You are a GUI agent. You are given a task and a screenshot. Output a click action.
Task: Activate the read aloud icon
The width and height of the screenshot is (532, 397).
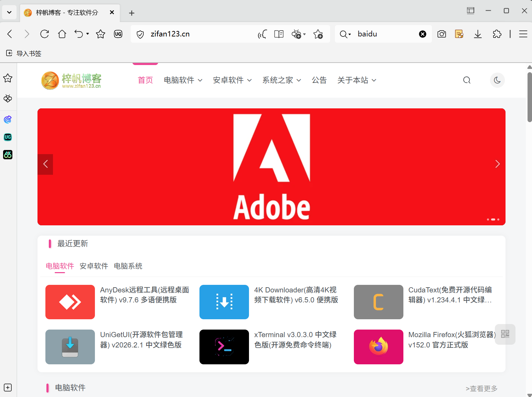pos(262,34)
